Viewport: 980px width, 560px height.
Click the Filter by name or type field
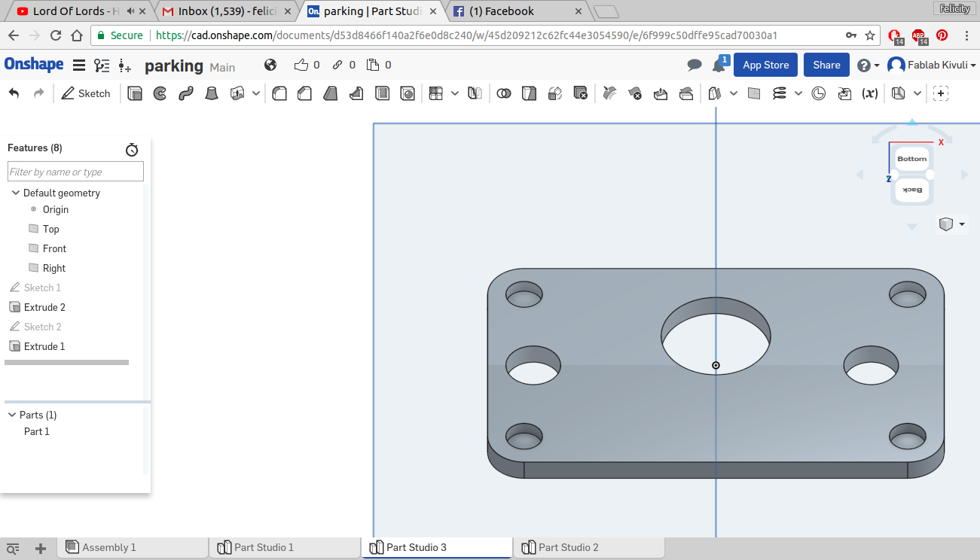pos(75,172)
